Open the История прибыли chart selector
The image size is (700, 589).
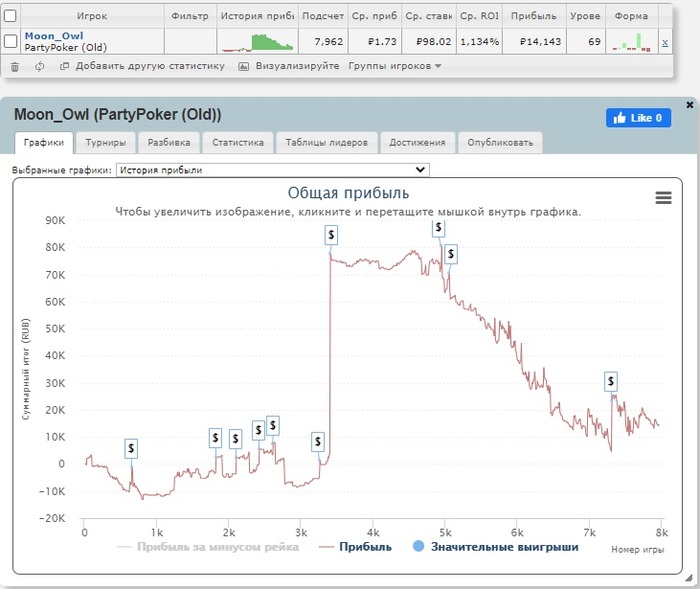pyautogui.click(x=272, y=170)
